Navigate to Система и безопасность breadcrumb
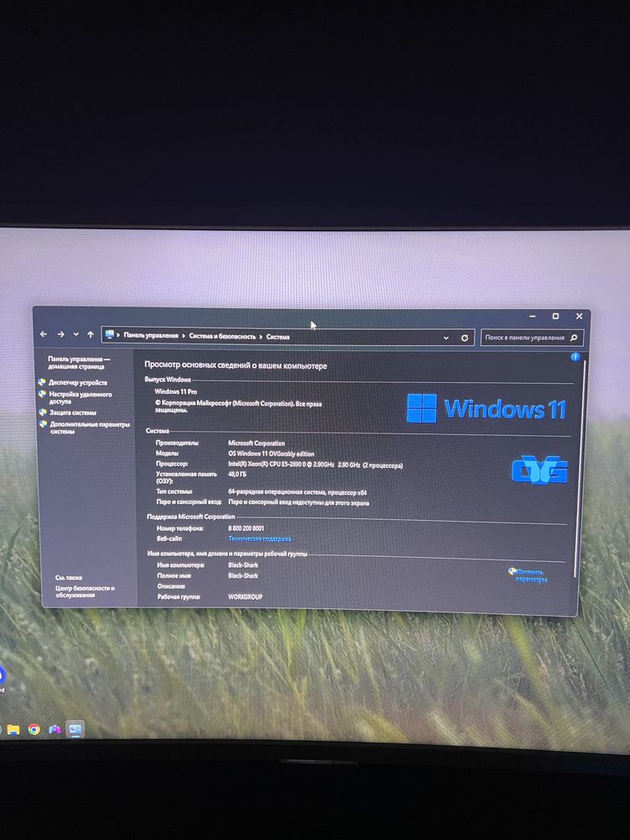 point(223,337)
